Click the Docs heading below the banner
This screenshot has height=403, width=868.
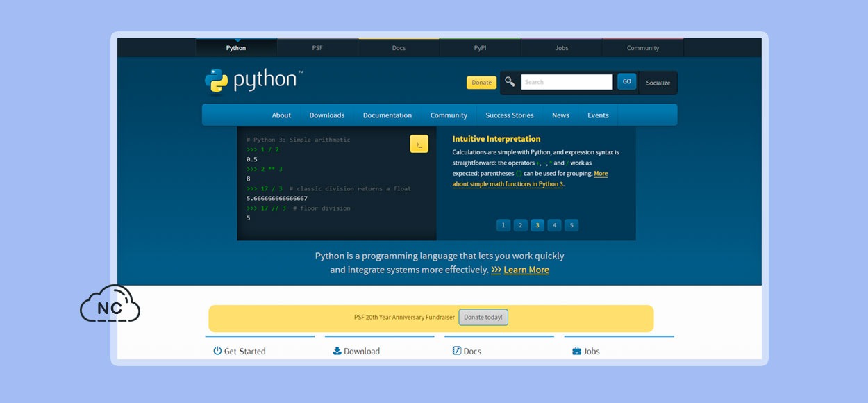point(472,352)
